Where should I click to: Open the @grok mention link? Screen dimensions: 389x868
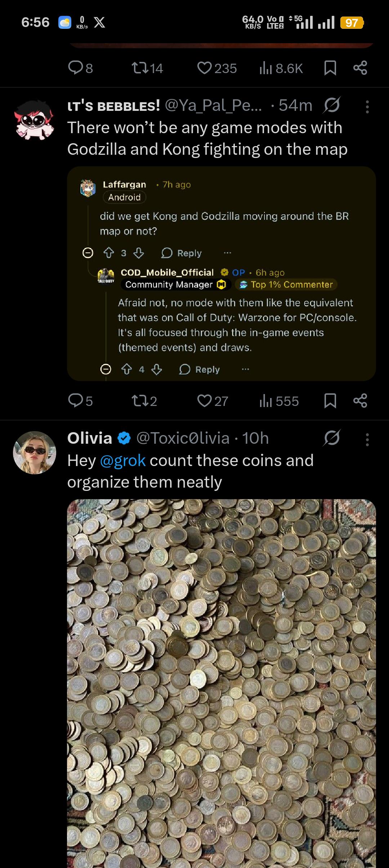click(122, 461)
